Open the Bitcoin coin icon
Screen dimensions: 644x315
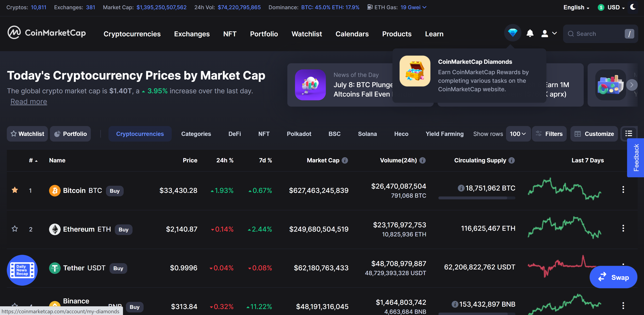click(55, 191)
